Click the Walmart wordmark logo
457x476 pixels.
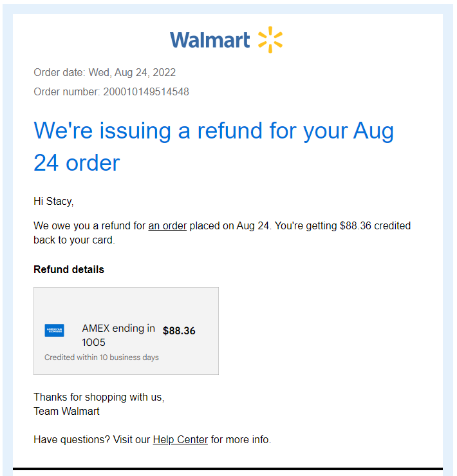(210, 40)
